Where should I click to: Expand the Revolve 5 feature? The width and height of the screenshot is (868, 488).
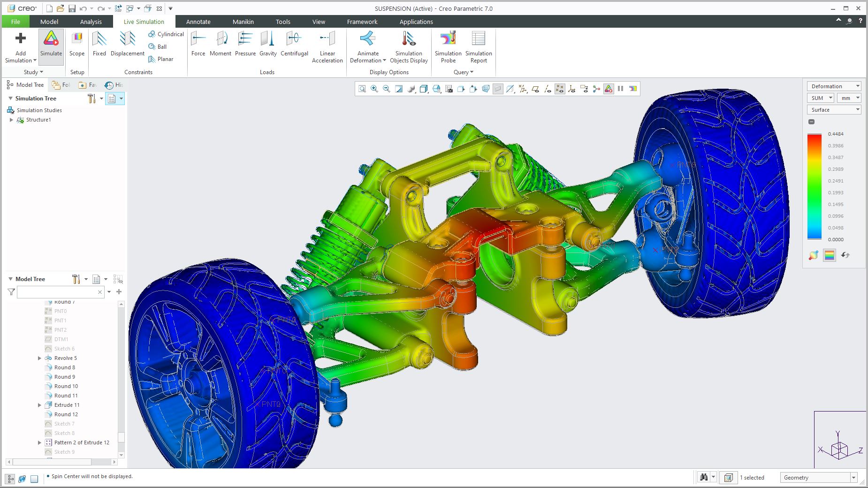coord(39,358)
